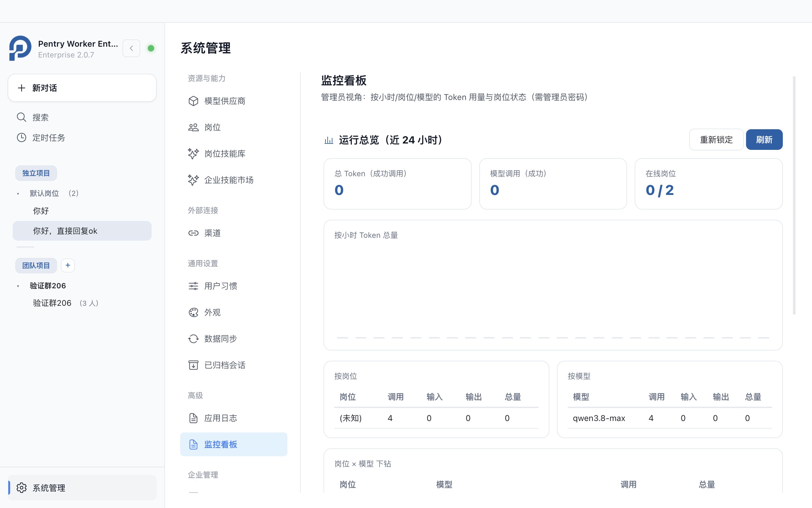The height and width of the screenshot is (508, 812).
Task: Click the document icon for 监控看板
Action: point(193,444)
